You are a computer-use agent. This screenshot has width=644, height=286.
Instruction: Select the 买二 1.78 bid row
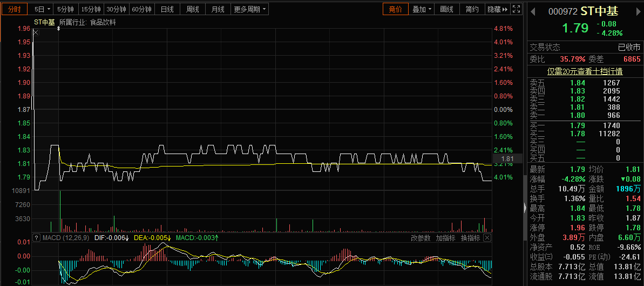click(585, 134)
